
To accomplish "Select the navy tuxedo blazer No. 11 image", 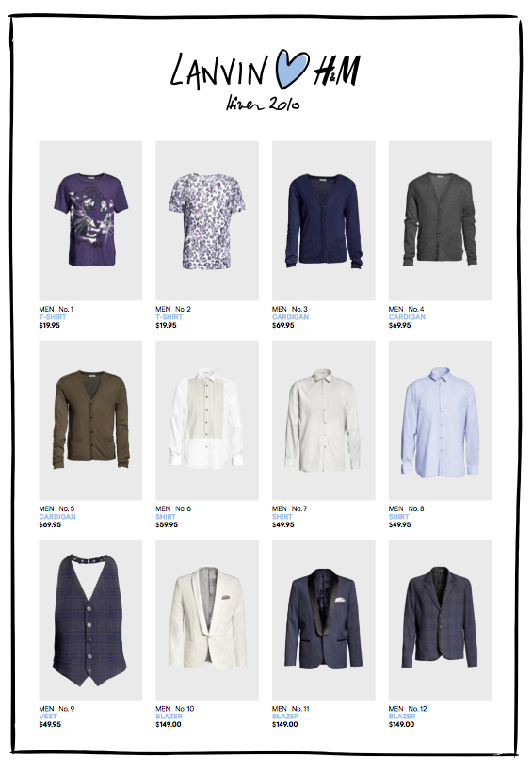I will click(324, 620).
